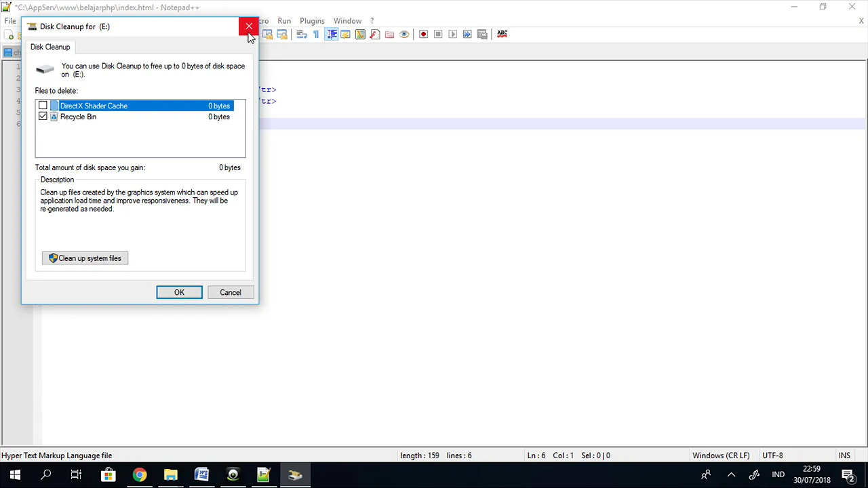
Task: Click the macro playback icon
Action: [x=452, y=34]
